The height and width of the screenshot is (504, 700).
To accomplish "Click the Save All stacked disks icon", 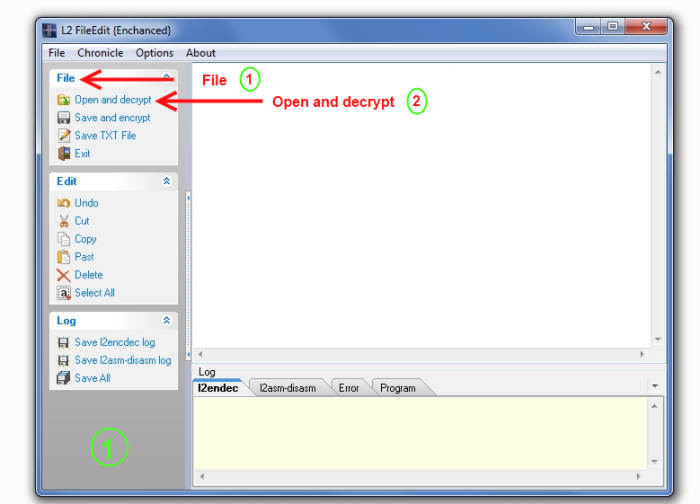I will [x=64, y=378].
